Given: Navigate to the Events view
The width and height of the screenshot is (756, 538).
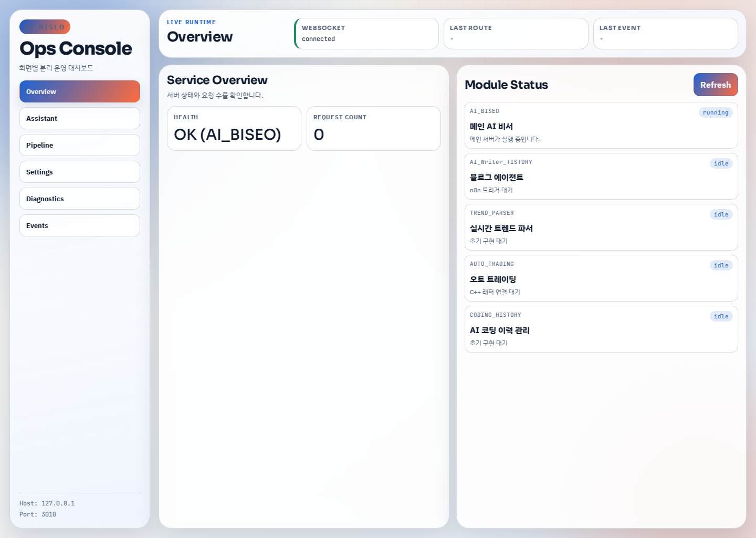Looking at the screenshot, I should pos(79,225).
